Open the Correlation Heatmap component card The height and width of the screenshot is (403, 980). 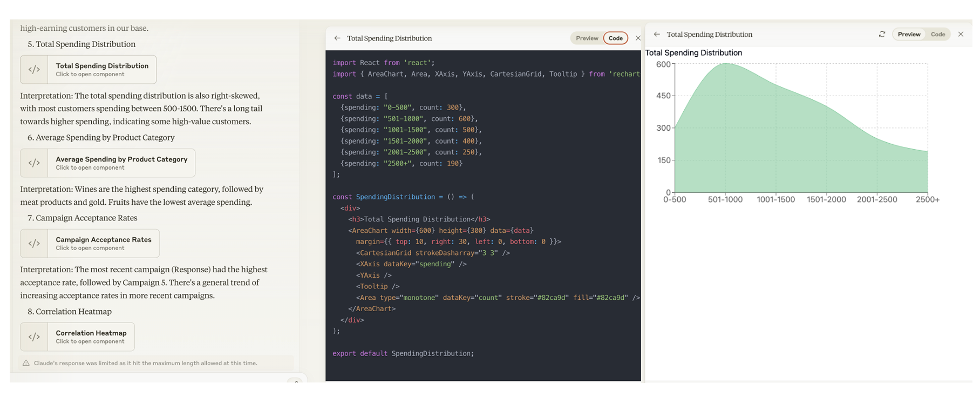tap(91, 337)
